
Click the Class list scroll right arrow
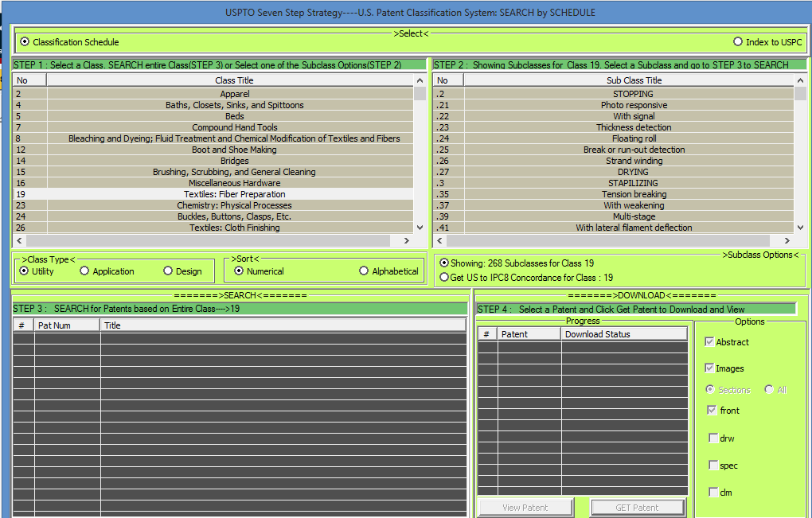(407, 240)
